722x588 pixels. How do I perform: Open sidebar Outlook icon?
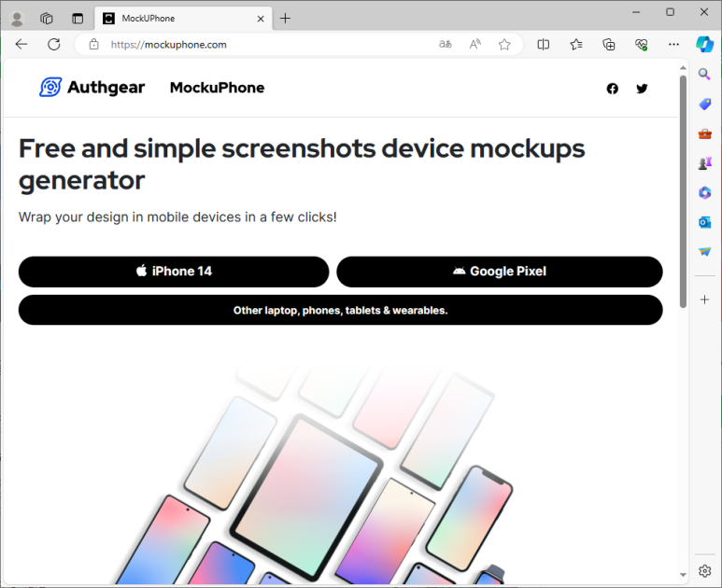point(704,222)
